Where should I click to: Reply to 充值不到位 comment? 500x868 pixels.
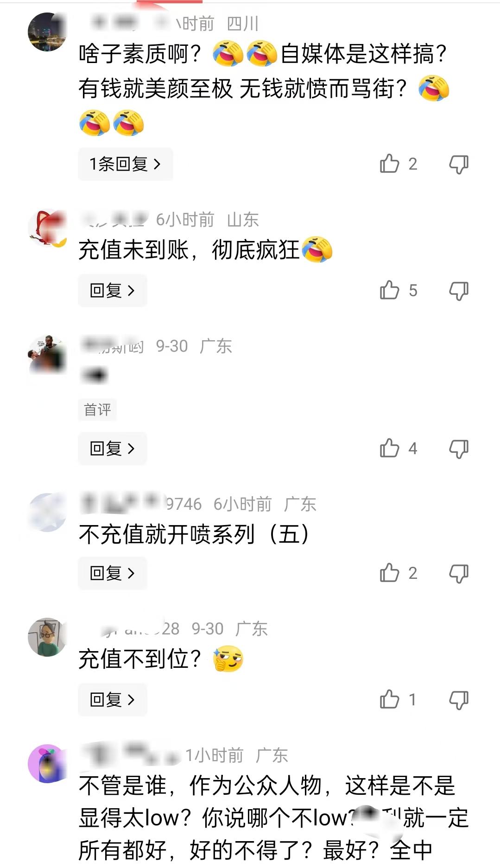click(x=112, y=700)
